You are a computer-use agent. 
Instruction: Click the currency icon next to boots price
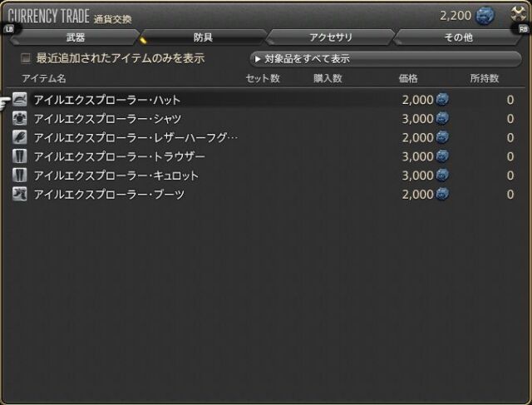442,195
